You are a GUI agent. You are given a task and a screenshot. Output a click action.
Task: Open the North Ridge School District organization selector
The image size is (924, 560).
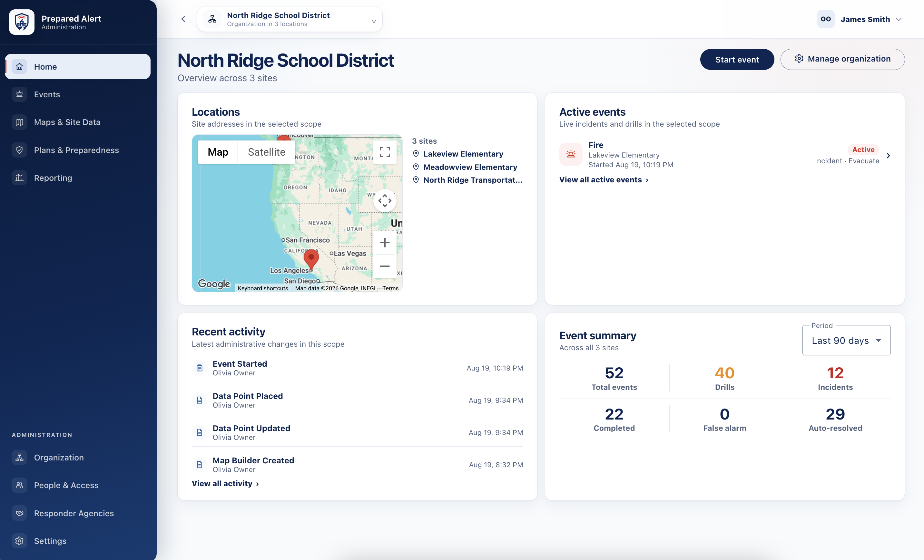(290, 19)
